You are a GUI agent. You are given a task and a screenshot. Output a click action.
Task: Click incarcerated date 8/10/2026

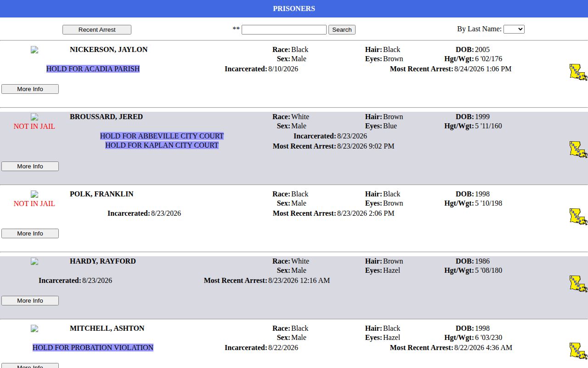(x=283, y=69)
